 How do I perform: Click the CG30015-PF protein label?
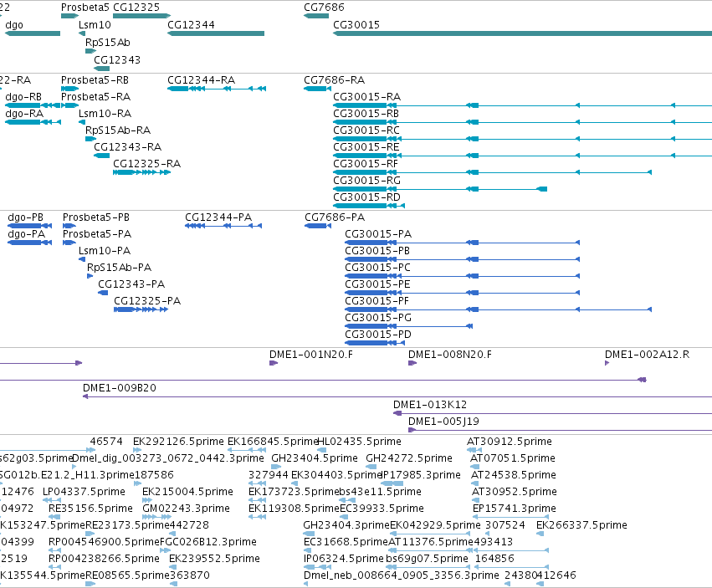376,301
